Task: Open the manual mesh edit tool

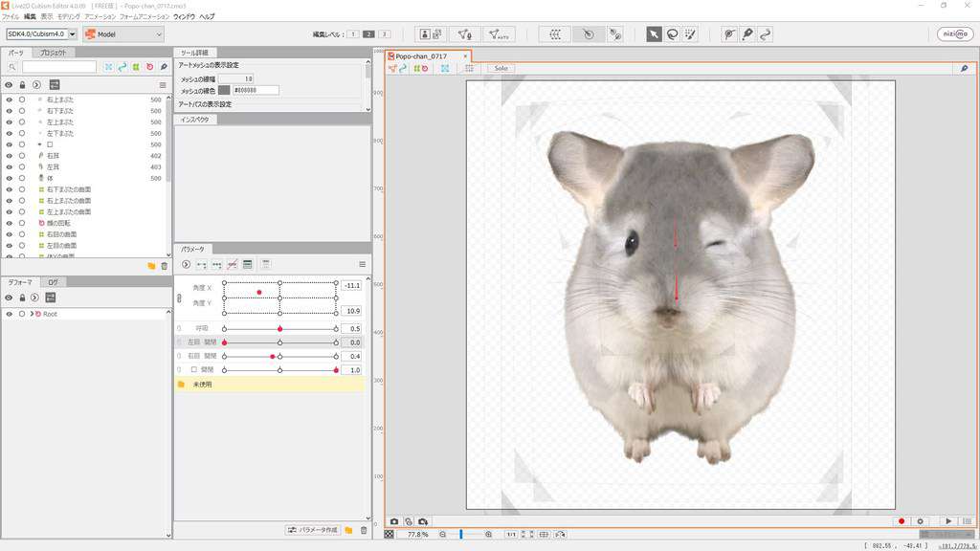Action: [464, 34]
